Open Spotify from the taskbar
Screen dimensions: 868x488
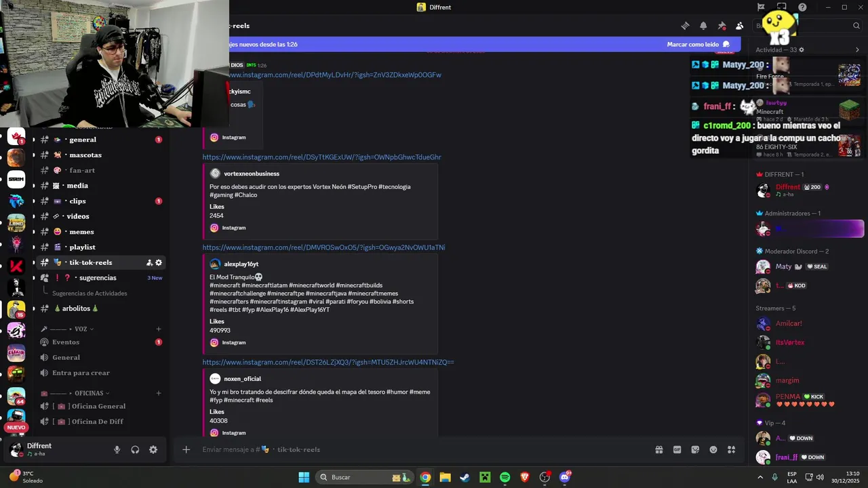(x=505, y=477)
